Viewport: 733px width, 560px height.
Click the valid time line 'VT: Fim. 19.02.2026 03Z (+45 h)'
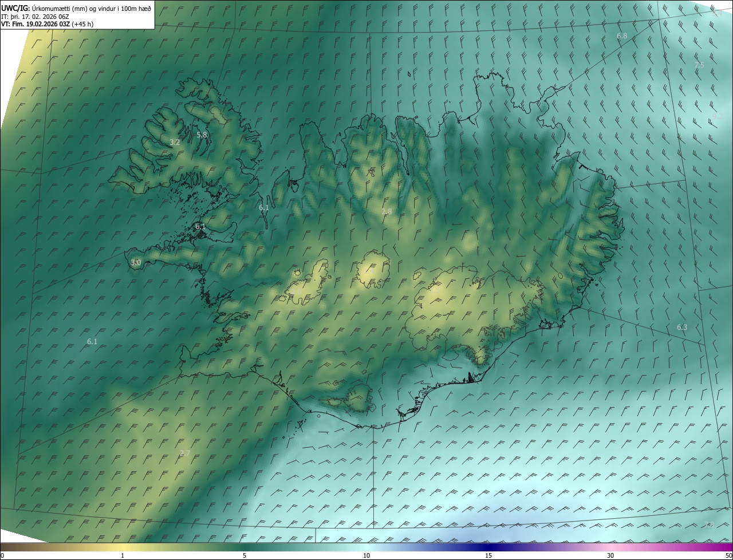[47, 24]
